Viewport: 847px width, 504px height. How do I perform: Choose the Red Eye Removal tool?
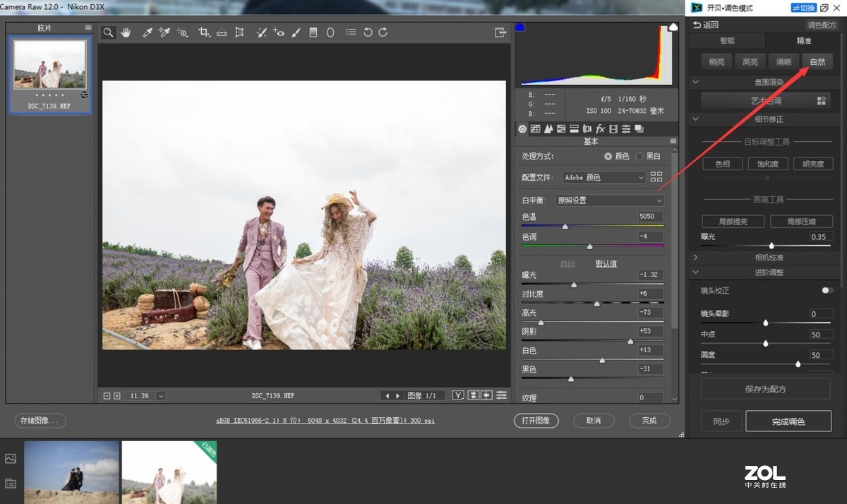279,32
